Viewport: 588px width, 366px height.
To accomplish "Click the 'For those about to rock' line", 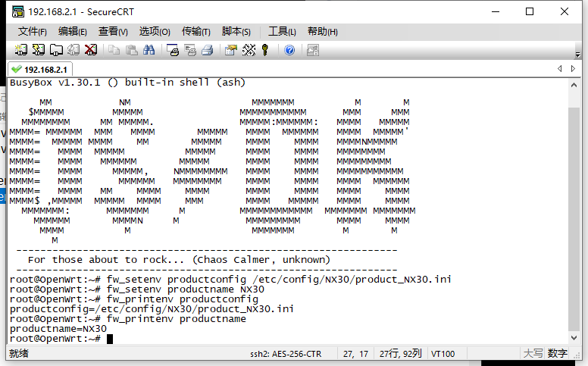I will (x=179, y=259).
